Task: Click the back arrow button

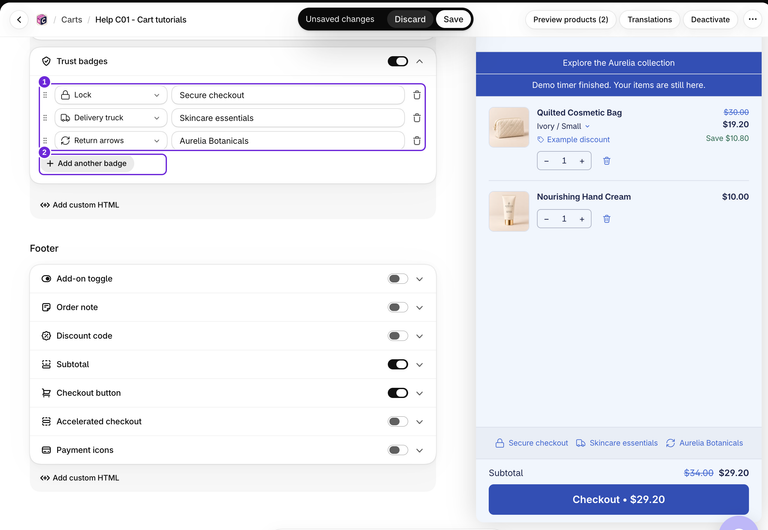Action: pyautogui.click(x=19, y=20)
